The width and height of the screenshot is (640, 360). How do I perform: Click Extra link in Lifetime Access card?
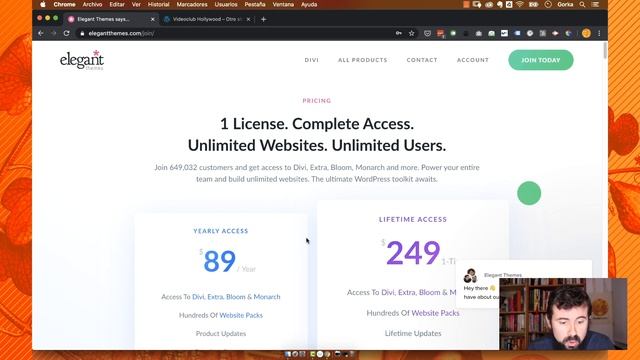[x=407, y=293]
